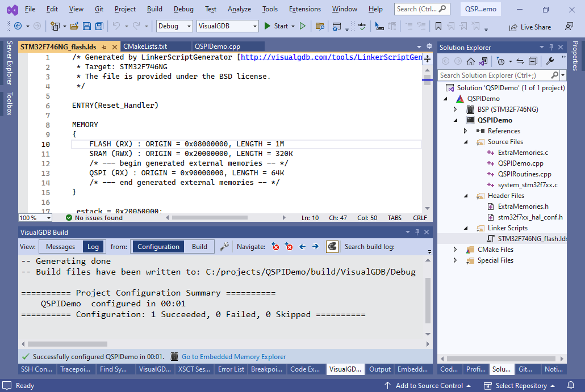The width and height of the screenshot is (585, 392).
Task: Go to next error icon in Navigate
Action: [289, 247]
